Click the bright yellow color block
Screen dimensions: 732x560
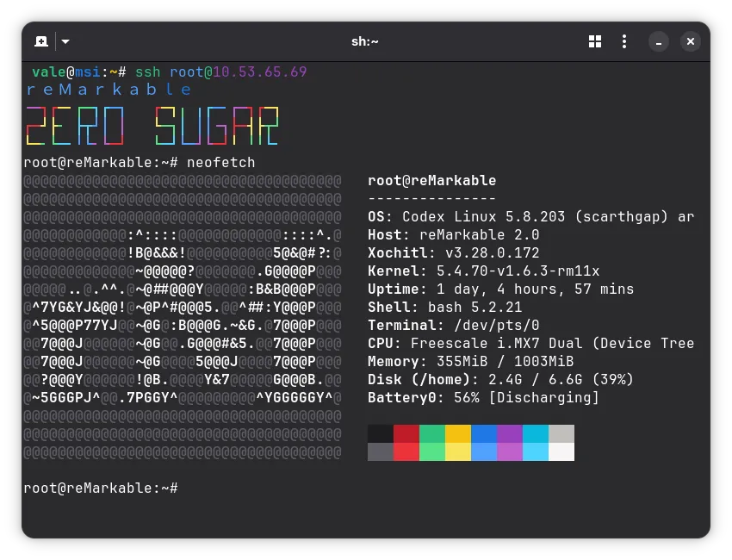point(458,451)
